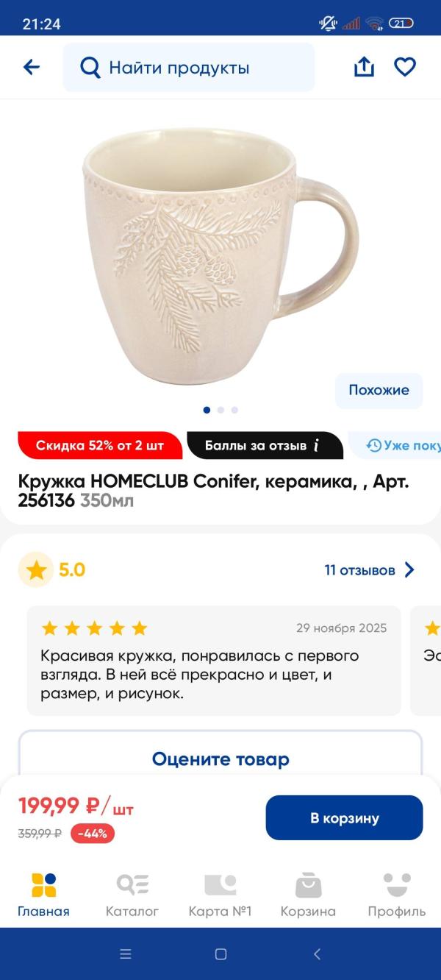Tap the info icon on 'Баллы за отзыв'
This screenshot has width=441, height=980.
point(317,445)
